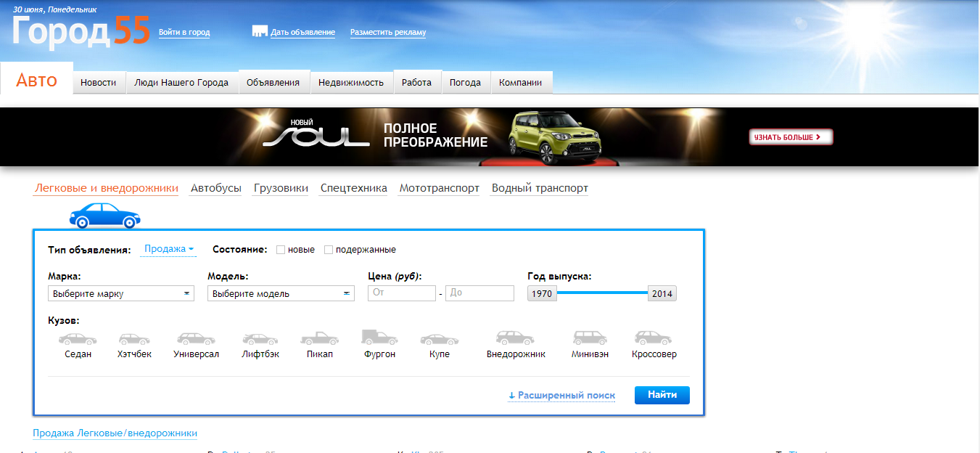Select Легковые и внедорожники category
This screenshot has height=453, width=980.
106,189
